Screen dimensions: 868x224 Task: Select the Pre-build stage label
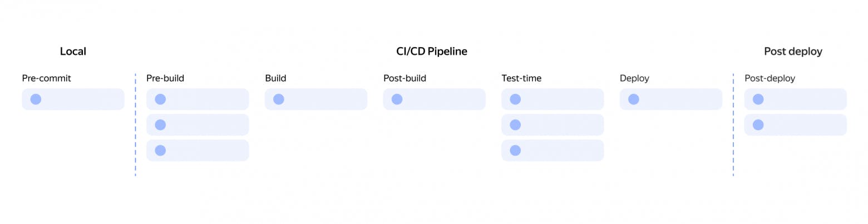[165, 78]
